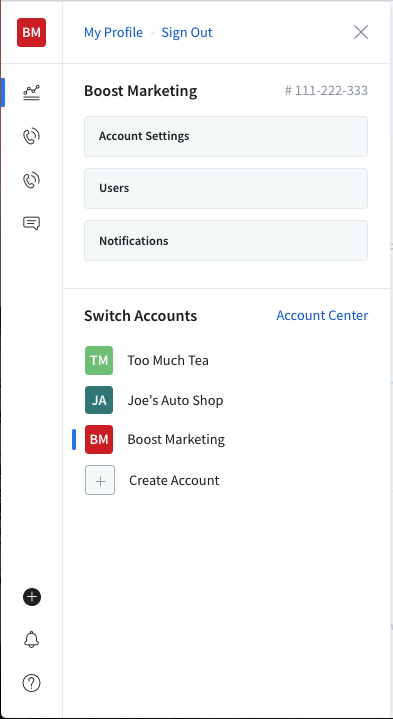Open My Profile link
The width and height of the screenshot is (393, 719).
coord(113,33)
